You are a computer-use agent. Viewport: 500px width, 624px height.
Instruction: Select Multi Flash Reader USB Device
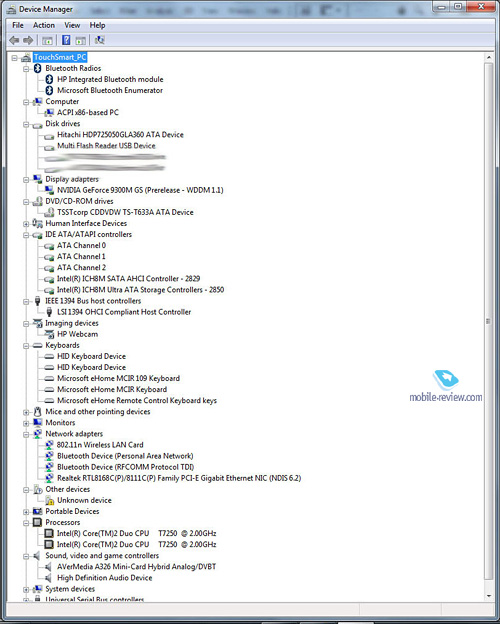(x=106, y=146)
